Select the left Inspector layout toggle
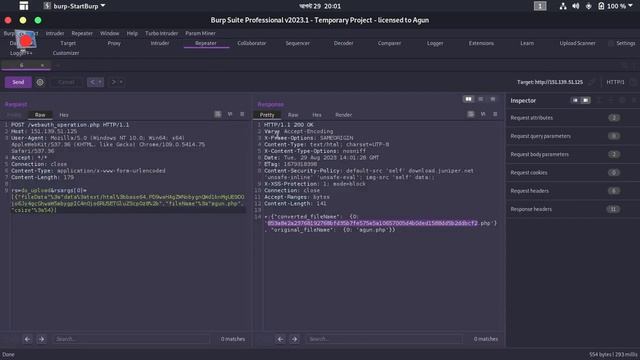Viewport: 640px width, 360px height. 575,100
